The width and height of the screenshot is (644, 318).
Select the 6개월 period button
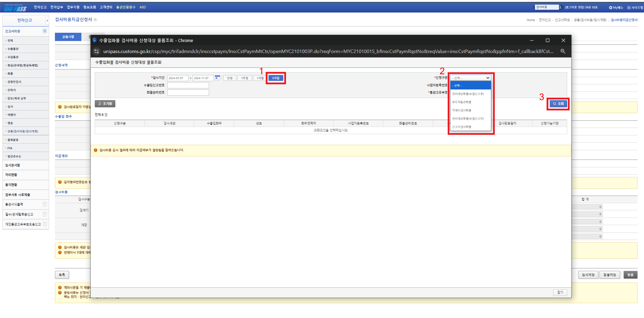pyautogui.click(x=276, y=78)
